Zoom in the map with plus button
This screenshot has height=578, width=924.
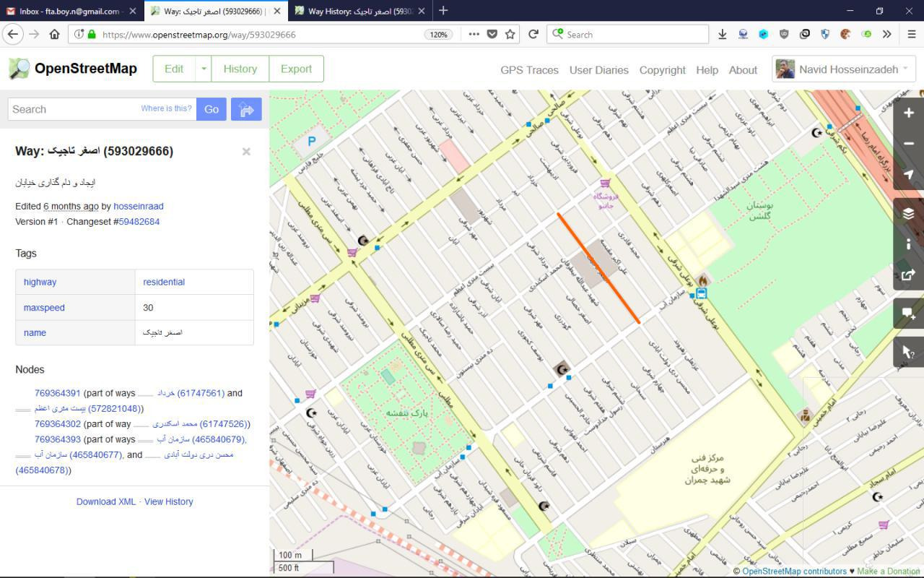[x=909, y=112]
